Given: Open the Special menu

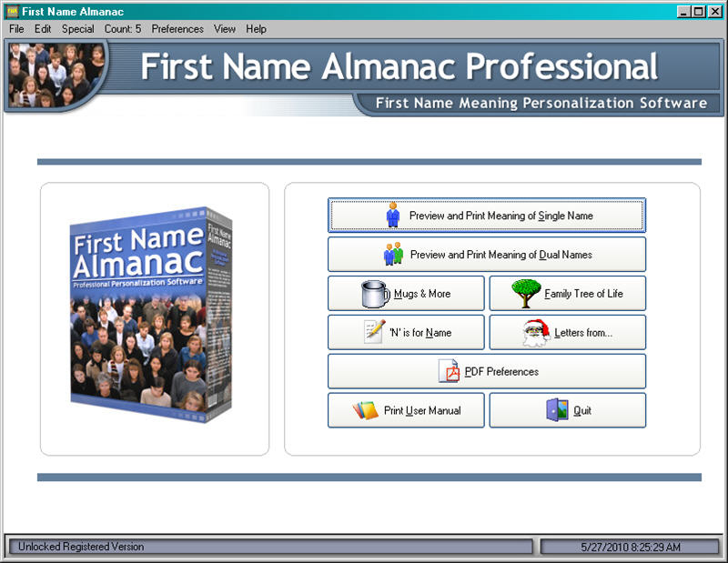Looking at the screenshot, I should coord(78,29).
